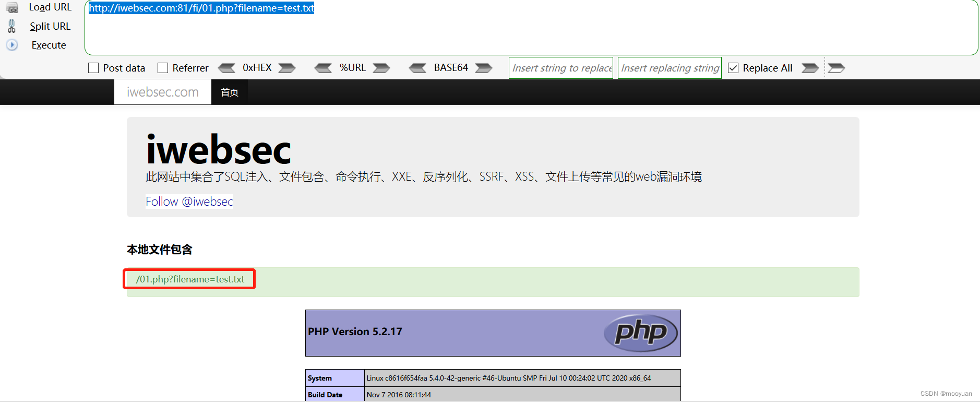980x402 pixels.
Task: Click the Build Date row label
Action: click(325, 395)
